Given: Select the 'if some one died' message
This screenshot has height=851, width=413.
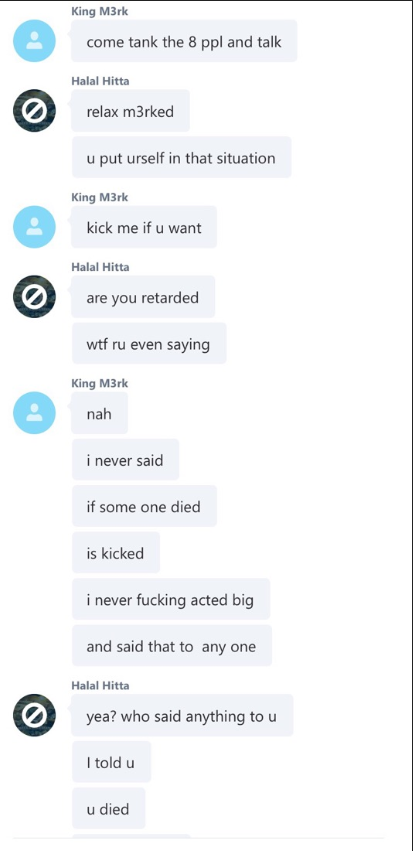Looking at the screenshot, I should 144,506.
